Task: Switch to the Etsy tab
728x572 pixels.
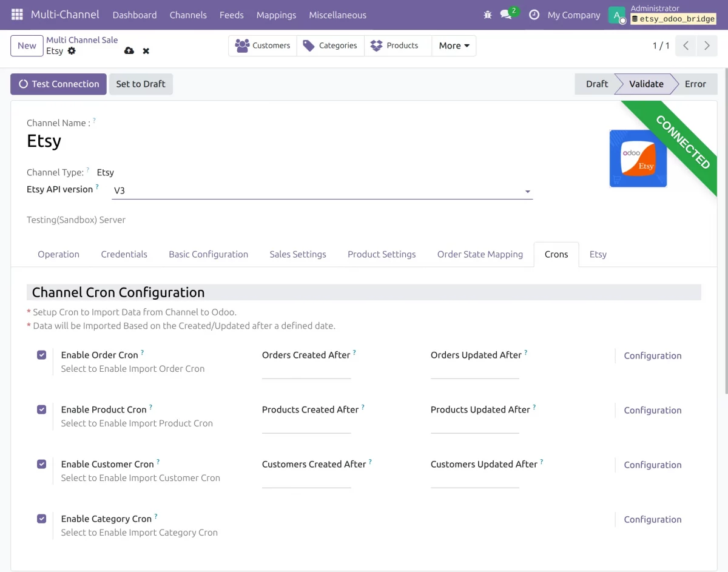Action: pyautogui.click(x=598, y=254)
